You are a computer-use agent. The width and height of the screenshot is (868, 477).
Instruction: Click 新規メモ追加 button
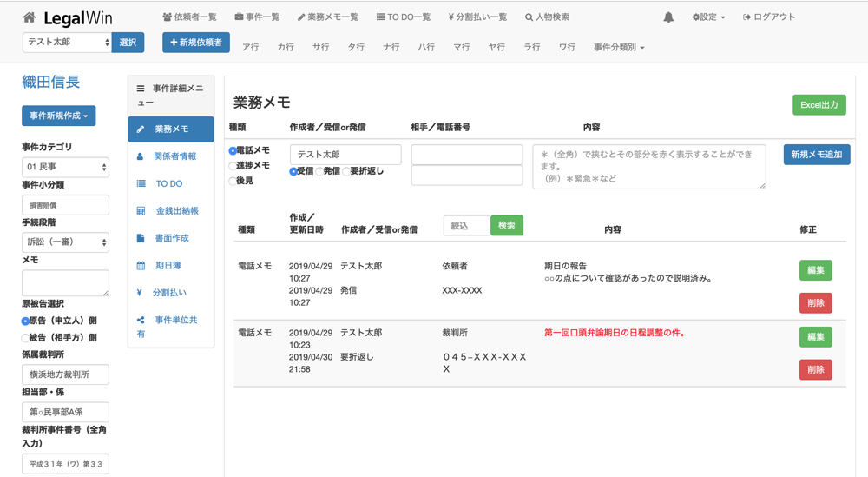point(817,155)
